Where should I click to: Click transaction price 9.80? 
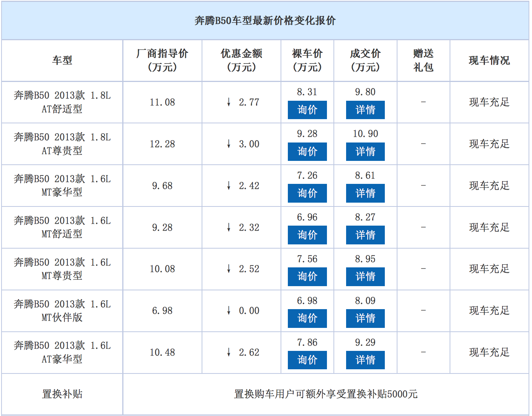point(365,92)
